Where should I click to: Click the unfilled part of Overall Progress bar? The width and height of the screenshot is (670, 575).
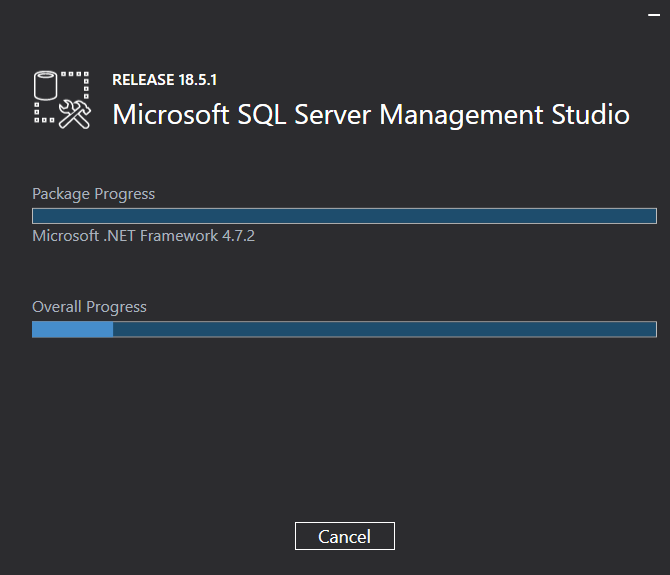coord(384,329)
